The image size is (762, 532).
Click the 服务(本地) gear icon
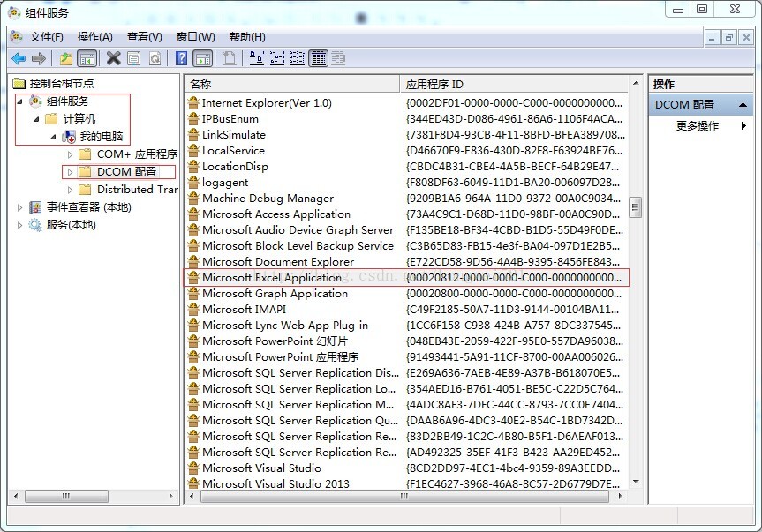click(x=35, y=225)
